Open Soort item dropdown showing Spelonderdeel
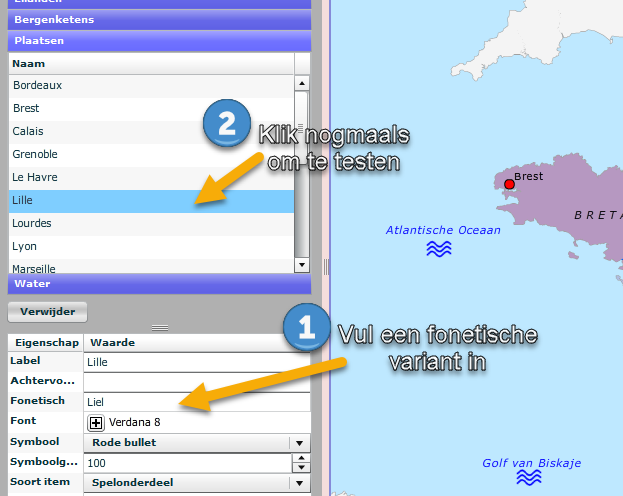The width and height of the screenshot is (623, 496). pyautogui.click(x=299, y=483)
